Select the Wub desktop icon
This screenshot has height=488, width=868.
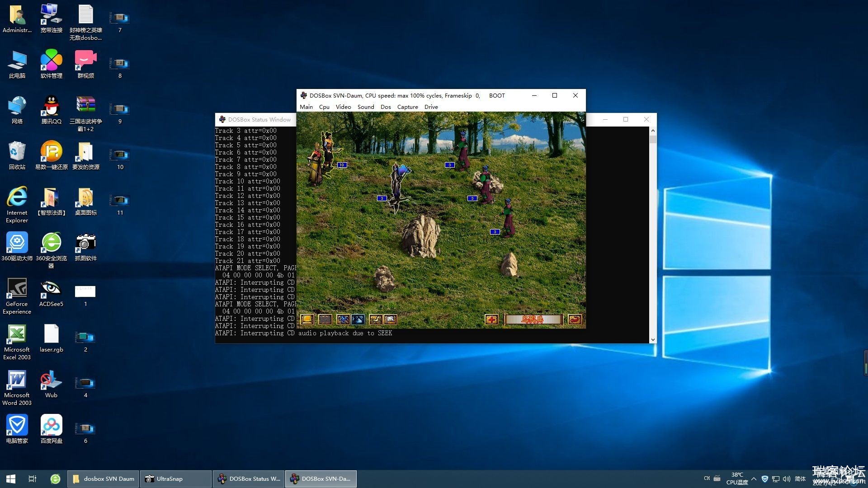click(52, 384)
